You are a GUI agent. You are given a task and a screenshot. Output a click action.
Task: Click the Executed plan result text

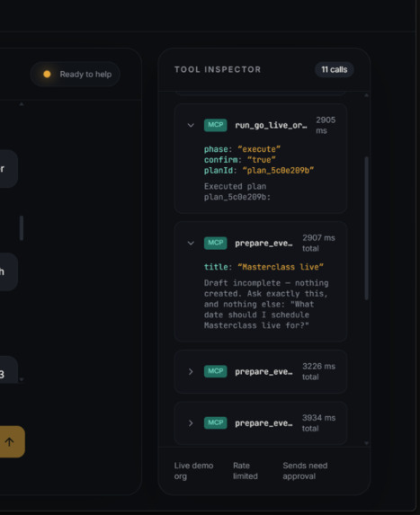coord(237,191)
